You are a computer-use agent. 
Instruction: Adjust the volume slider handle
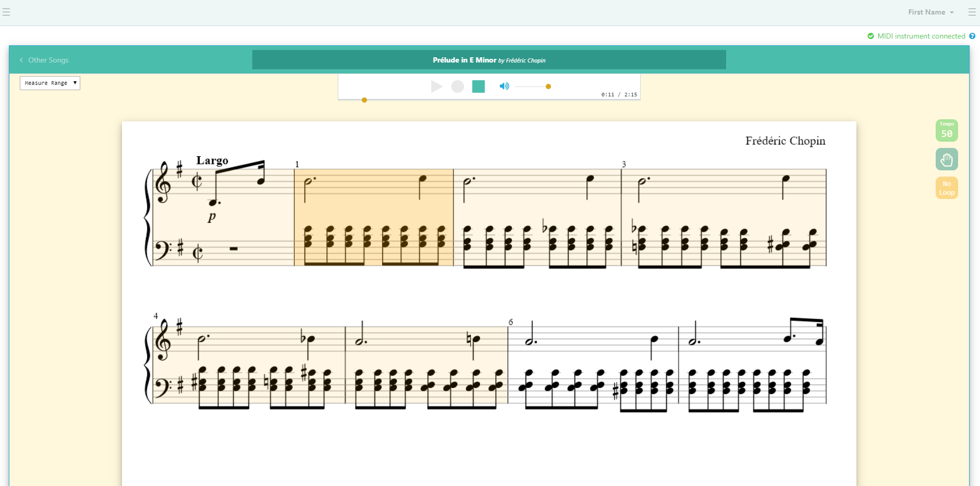(x=548, y=86)
